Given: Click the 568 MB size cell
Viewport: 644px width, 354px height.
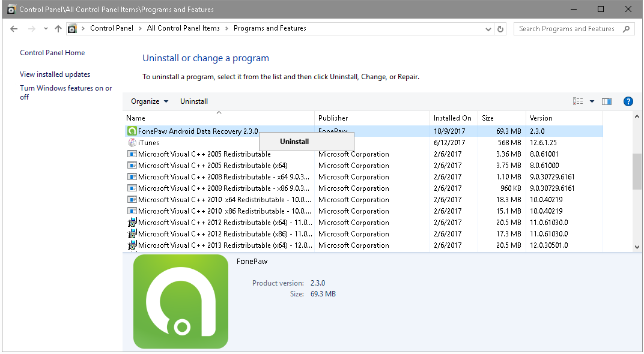Looking at the screenshot, I should [x=509, y=143].
